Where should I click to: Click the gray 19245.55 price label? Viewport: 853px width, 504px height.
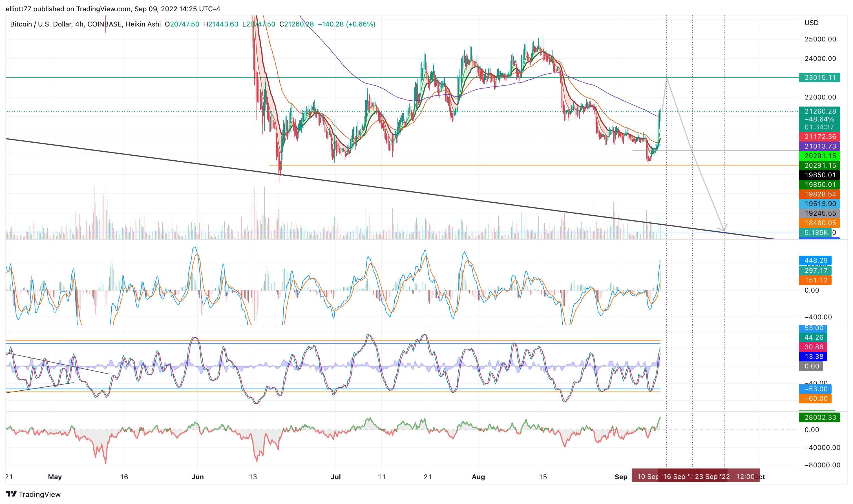tap(819, 213)
